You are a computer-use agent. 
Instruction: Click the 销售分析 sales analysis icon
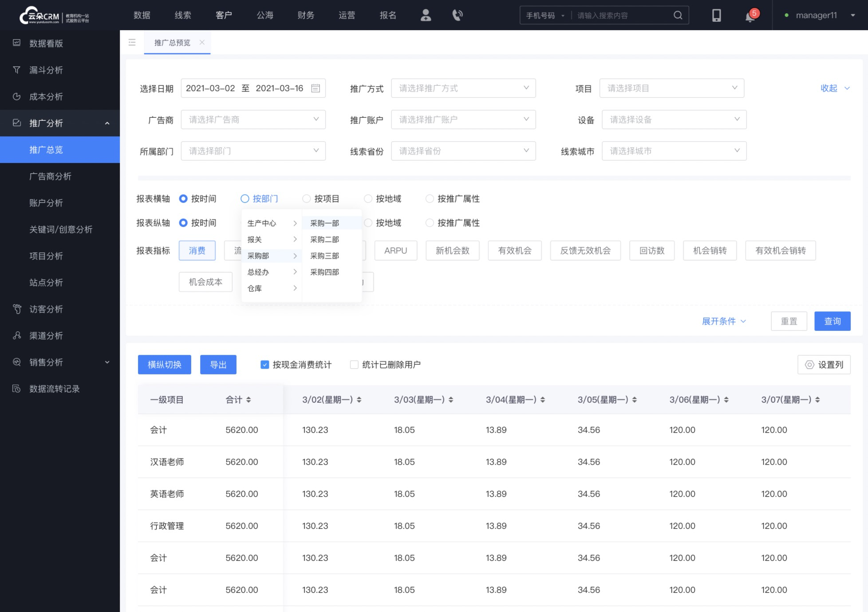point(16,362)
